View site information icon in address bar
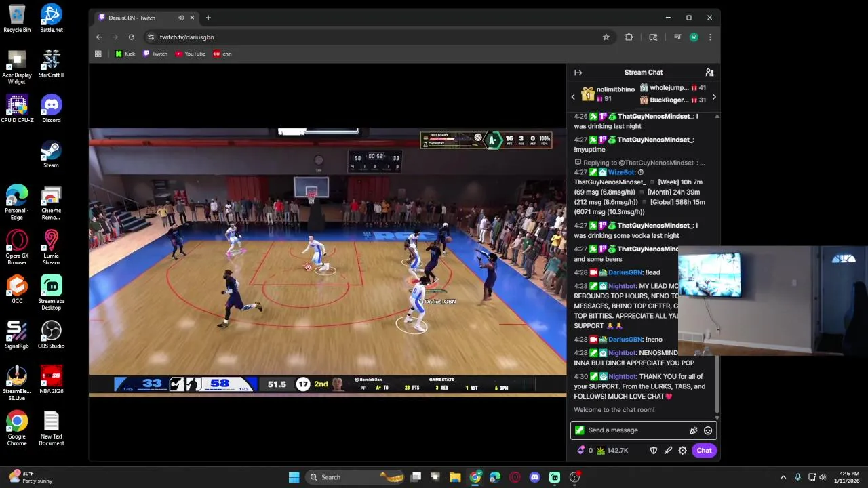Viewport: 868px width, 488px height. pyautogui.click(x=151, y=37)
